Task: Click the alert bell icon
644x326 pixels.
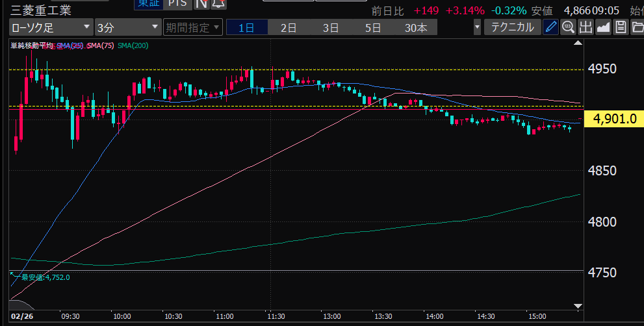Action: point(218,4)
